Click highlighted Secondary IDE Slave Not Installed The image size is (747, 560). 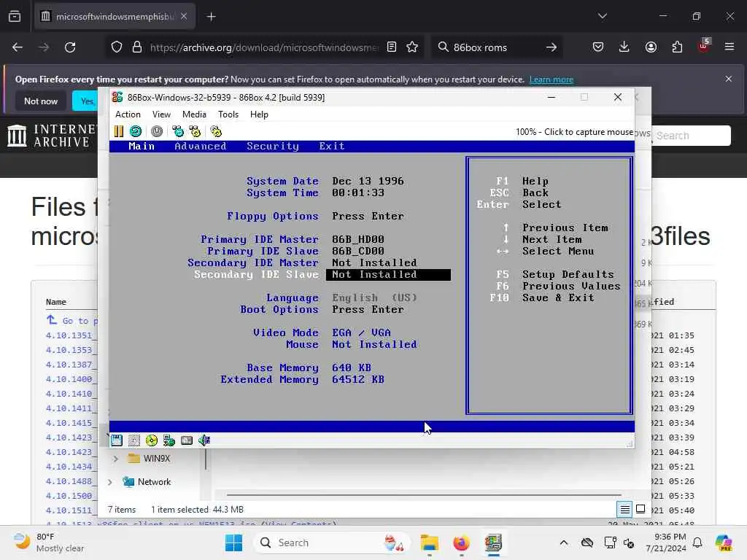[388, 274]
